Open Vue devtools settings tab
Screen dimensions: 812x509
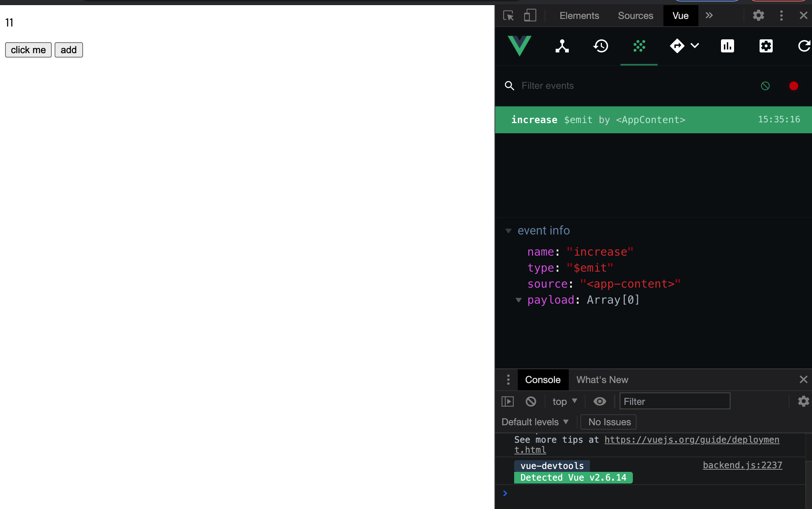tap(766, 46)
